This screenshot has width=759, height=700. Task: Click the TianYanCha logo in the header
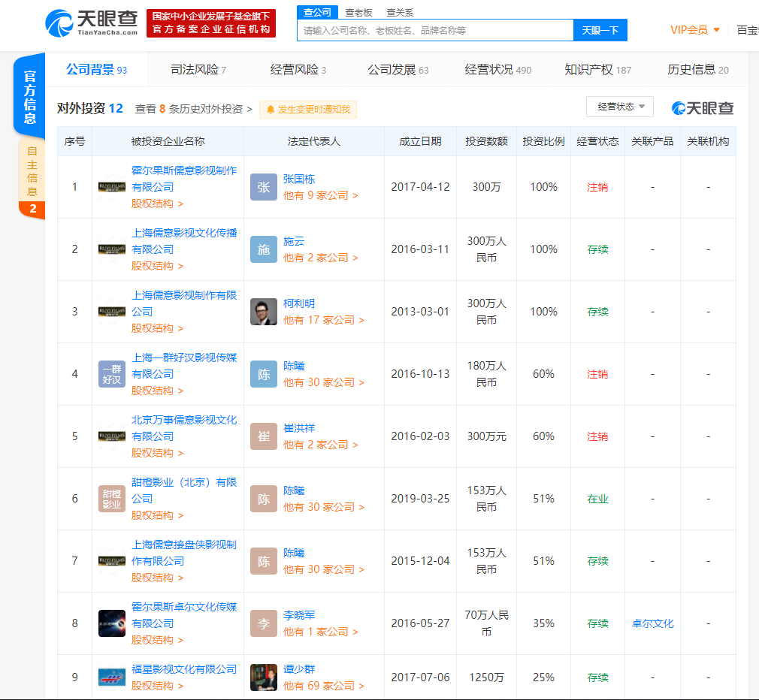coord(92,23)
